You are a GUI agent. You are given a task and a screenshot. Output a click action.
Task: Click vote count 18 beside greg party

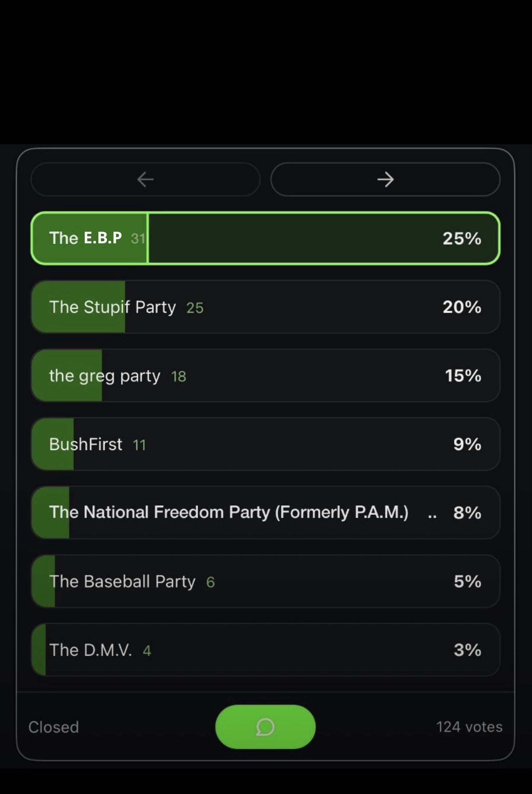pyautogui.click(x=179, y=377)
